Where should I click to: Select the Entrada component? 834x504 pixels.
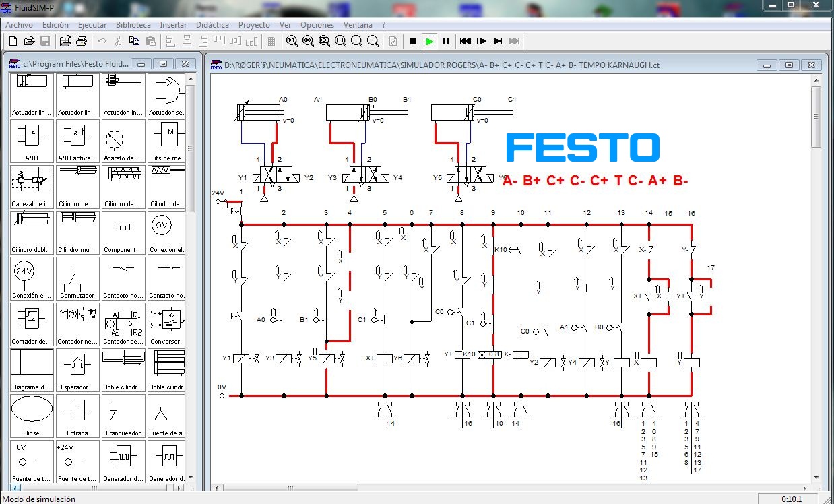click(77, 416)
